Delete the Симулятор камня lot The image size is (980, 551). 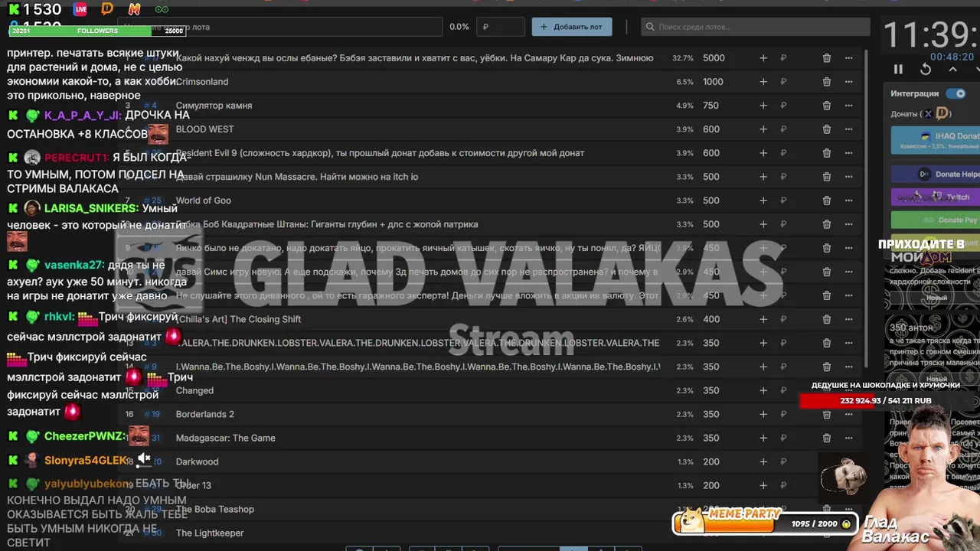pyautogui.click(x=827, y=106)
